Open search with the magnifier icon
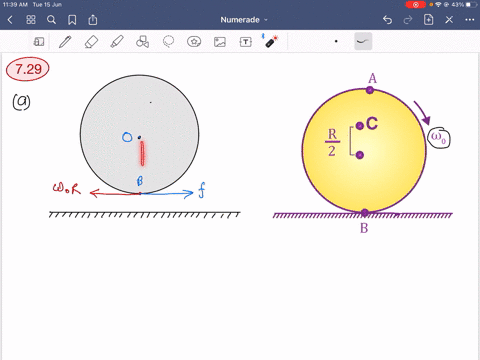The height and width of the screenshot is (360, 480). [x=51, y=20]
